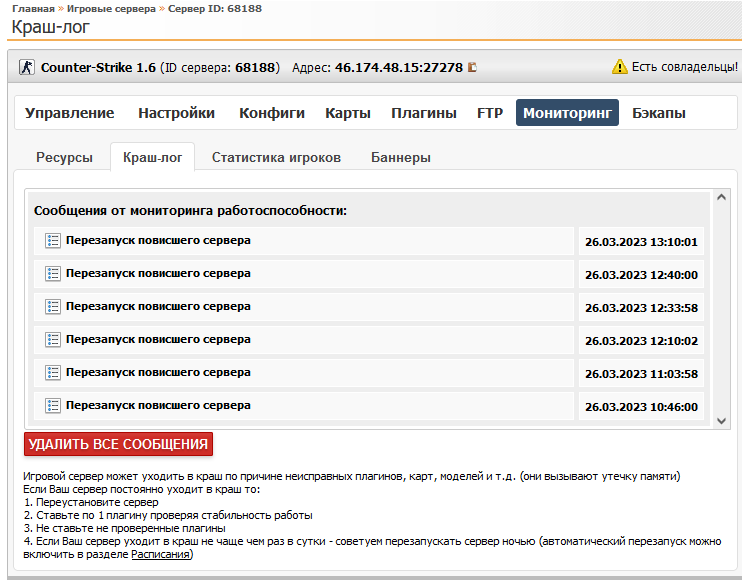
Task: Select the Мониторинг tab
Action: click(x=567, y=113)
